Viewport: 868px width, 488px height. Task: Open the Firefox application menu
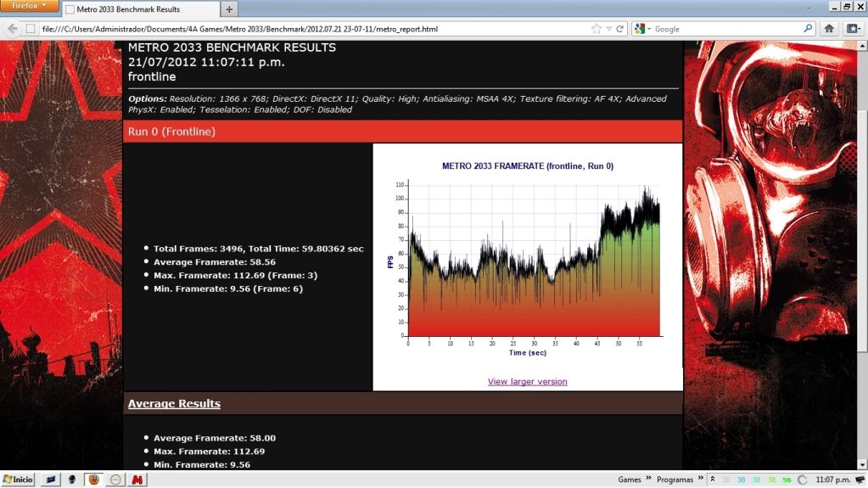pos(29,6)
